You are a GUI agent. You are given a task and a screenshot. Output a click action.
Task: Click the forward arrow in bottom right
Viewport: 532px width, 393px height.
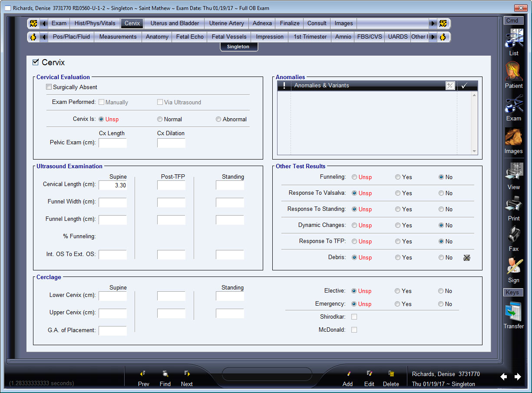[518, 377]
